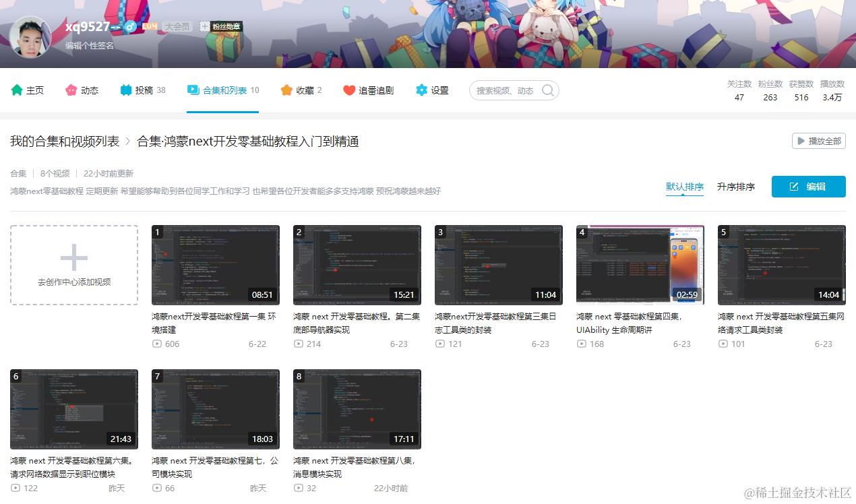Click the search magnifier icon
The height and width of the screenshot is (504, 856).
point(549,90)
